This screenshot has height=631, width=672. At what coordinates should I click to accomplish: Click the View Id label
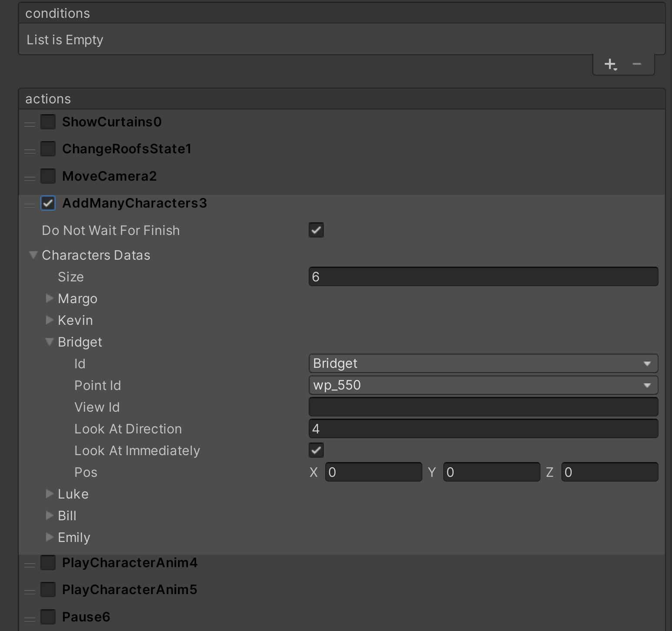(97, 407)
